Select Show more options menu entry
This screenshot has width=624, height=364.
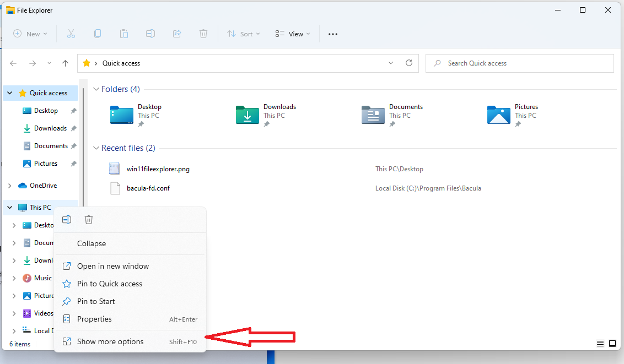click(110, 341)
